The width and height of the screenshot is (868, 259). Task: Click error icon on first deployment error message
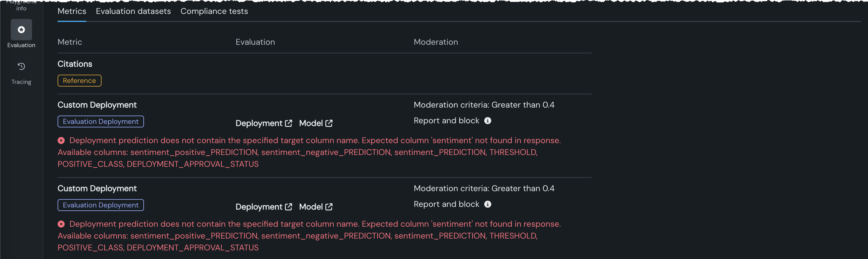coord(61,140)
